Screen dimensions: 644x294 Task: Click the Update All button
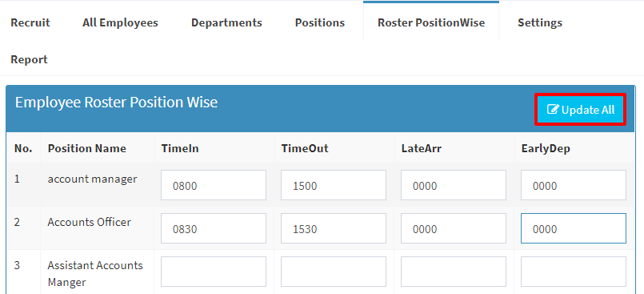click(580, 110)
